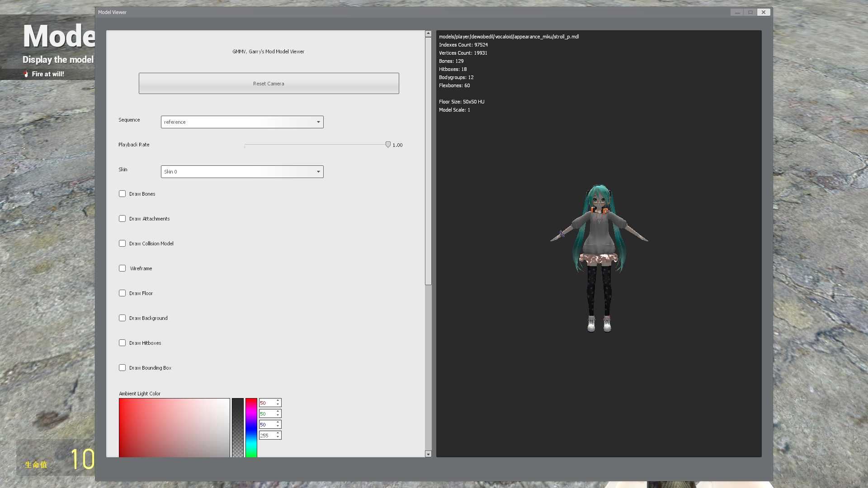Toggle Draw Collision Model checkbox
The height and width of the screenshot is (488, 868).
[122, 244]
